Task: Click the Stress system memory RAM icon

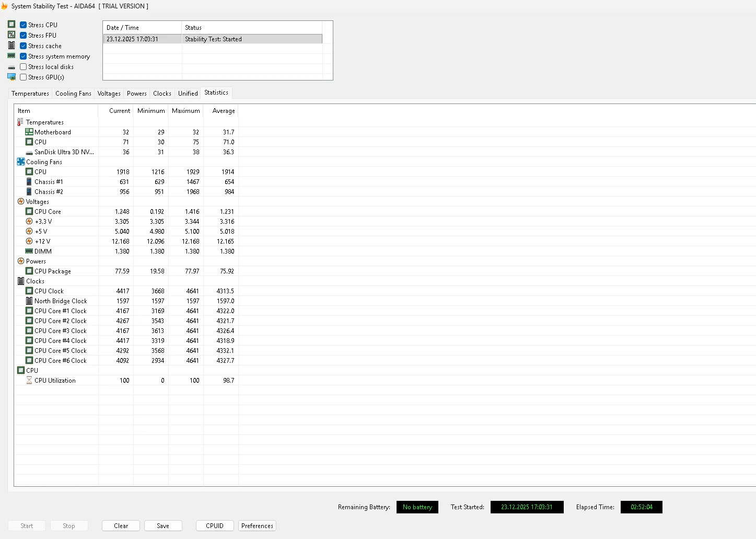Action: 11,56
